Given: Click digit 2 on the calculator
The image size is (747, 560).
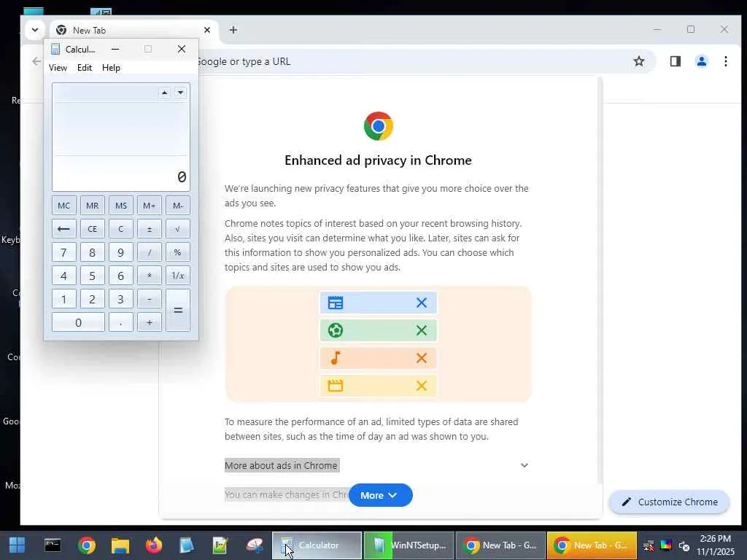Looking at the screenshot, I should 92,299.
